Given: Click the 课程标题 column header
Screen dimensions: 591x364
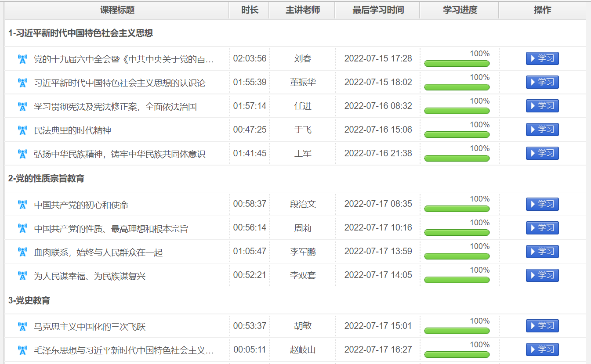Looking at the screenshot, I should (117, 10).
